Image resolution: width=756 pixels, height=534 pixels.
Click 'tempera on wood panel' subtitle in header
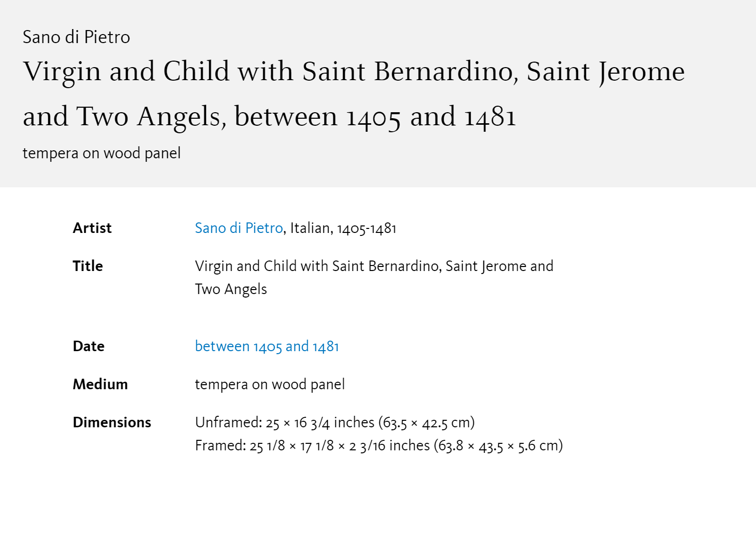(x=102, y=153)
